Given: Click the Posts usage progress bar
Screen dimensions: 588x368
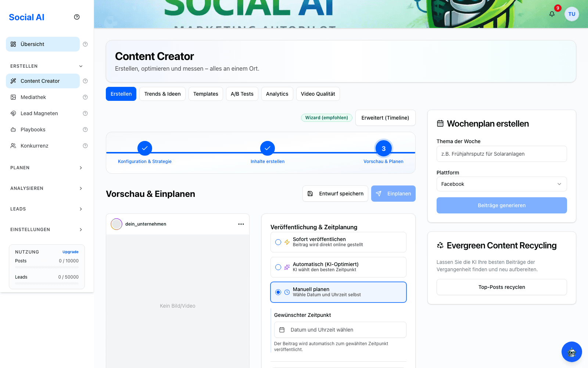Looking at the screenshot, I should click(x=47, y=267).
